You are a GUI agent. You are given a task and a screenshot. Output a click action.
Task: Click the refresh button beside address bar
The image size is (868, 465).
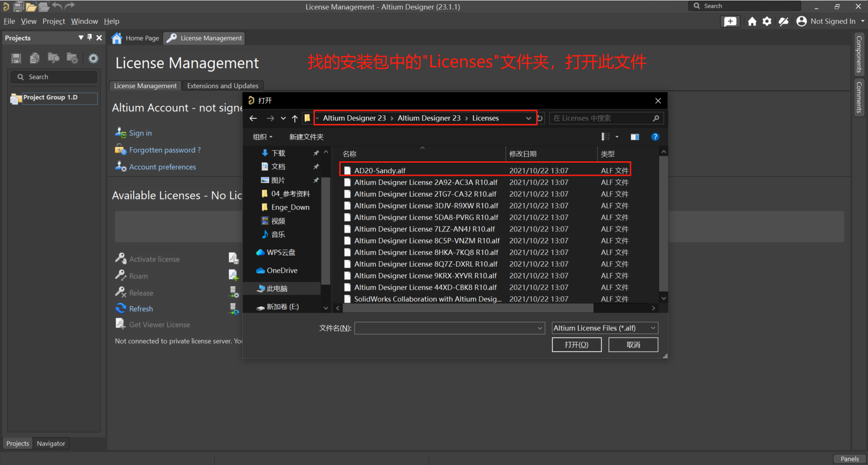[540, 118]
